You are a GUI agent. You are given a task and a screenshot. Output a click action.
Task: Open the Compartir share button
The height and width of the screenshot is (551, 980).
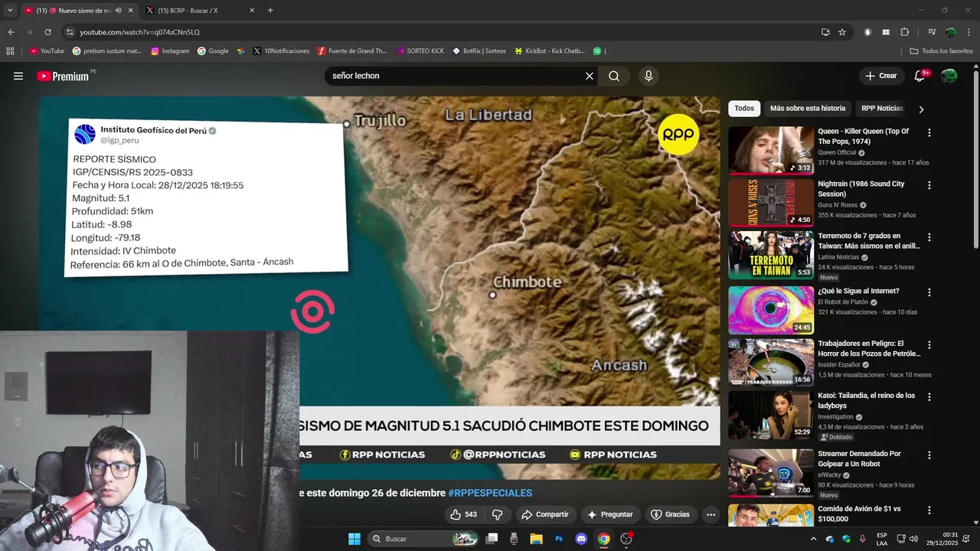pyautogui.click(x=544, y=514)
